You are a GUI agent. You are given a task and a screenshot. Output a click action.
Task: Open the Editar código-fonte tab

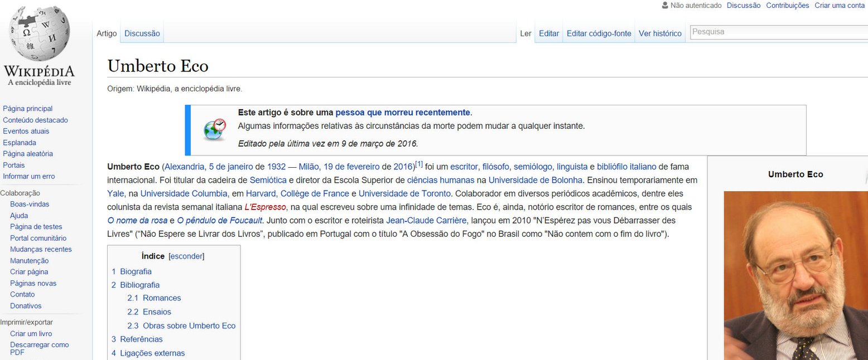599,33
